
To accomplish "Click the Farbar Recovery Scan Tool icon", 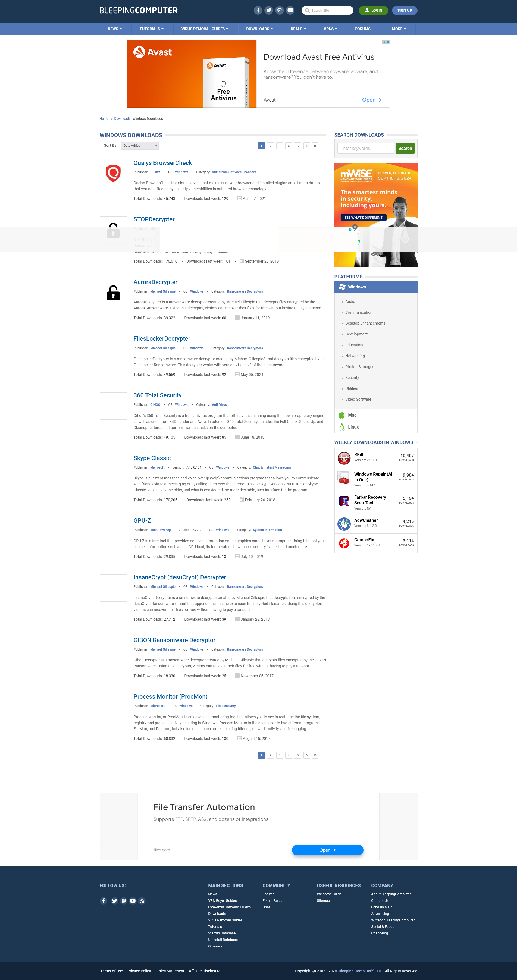I will click(344, 501).
